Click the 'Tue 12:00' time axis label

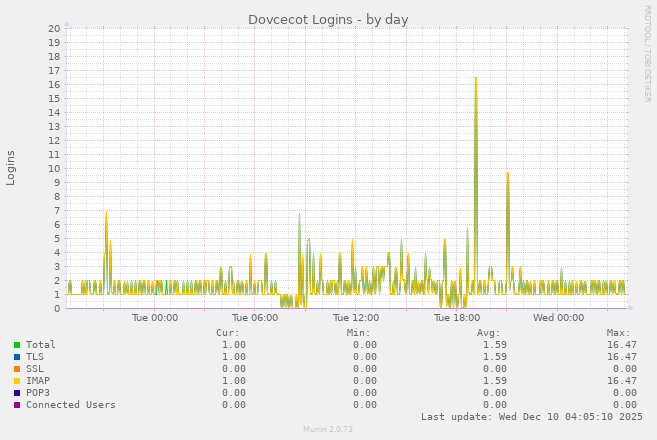click(x=356, y=318)
